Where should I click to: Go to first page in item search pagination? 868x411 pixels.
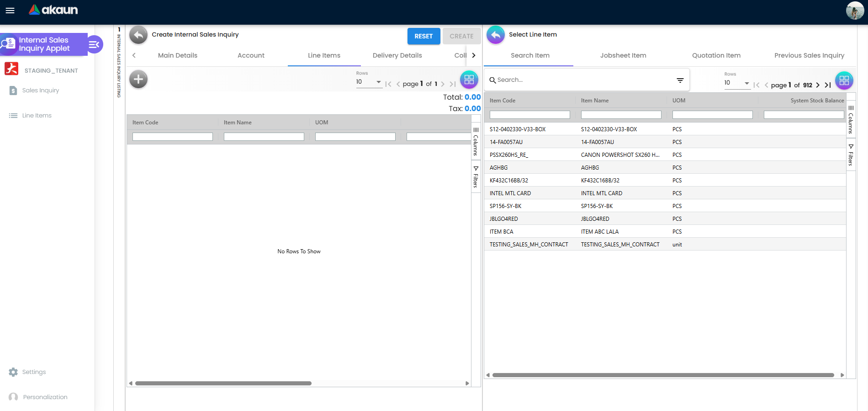757,85
